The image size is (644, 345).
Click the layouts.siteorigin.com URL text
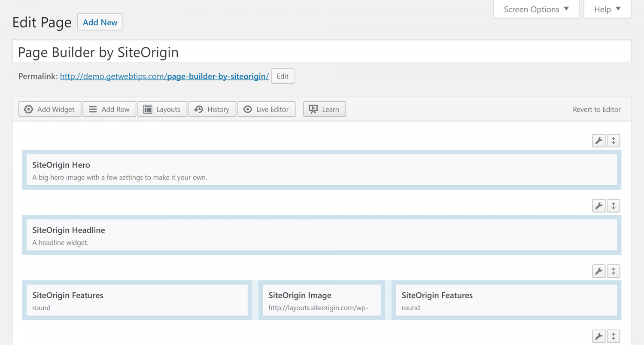pyautogui.click(x=318, y=308)
